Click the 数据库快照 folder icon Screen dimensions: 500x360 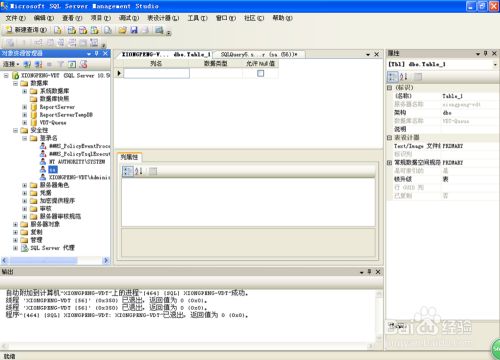(34, 99)
